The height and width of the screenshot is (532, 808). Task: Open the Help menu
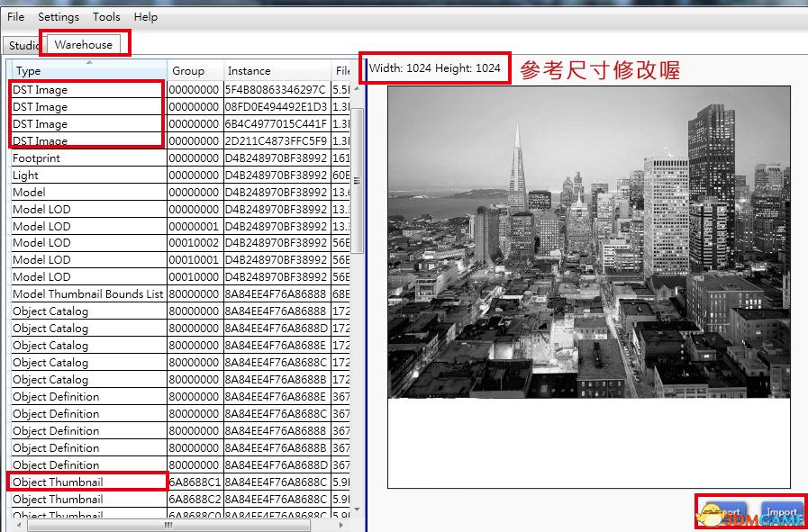coord(145,16)
